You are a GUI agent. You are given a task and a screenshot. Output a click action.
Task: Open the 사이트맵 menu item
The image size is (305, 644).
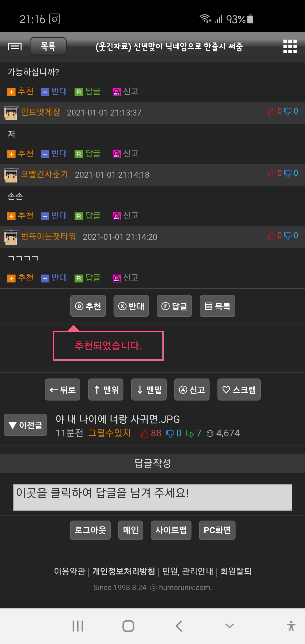tap(171, 530)
